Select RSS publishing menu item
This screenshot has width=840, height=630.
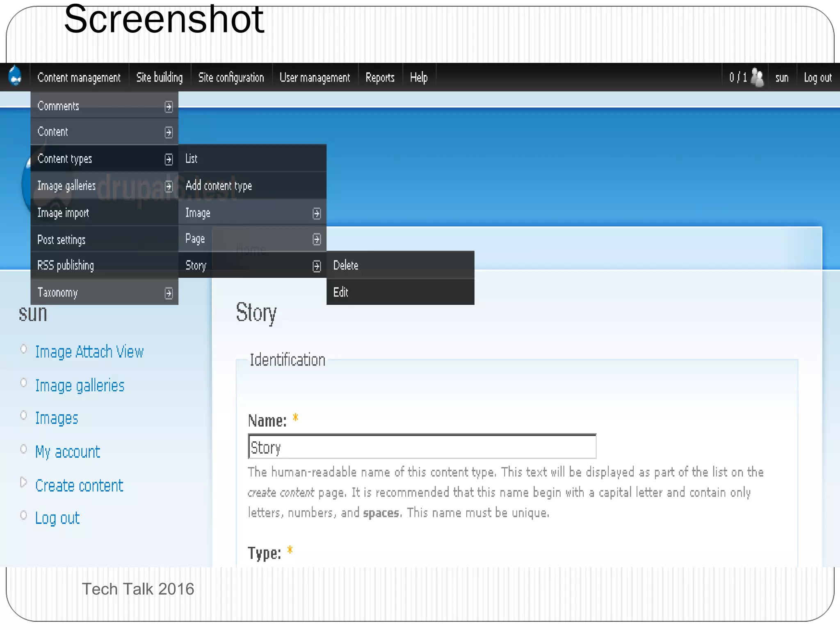click(x=104, y=265)
